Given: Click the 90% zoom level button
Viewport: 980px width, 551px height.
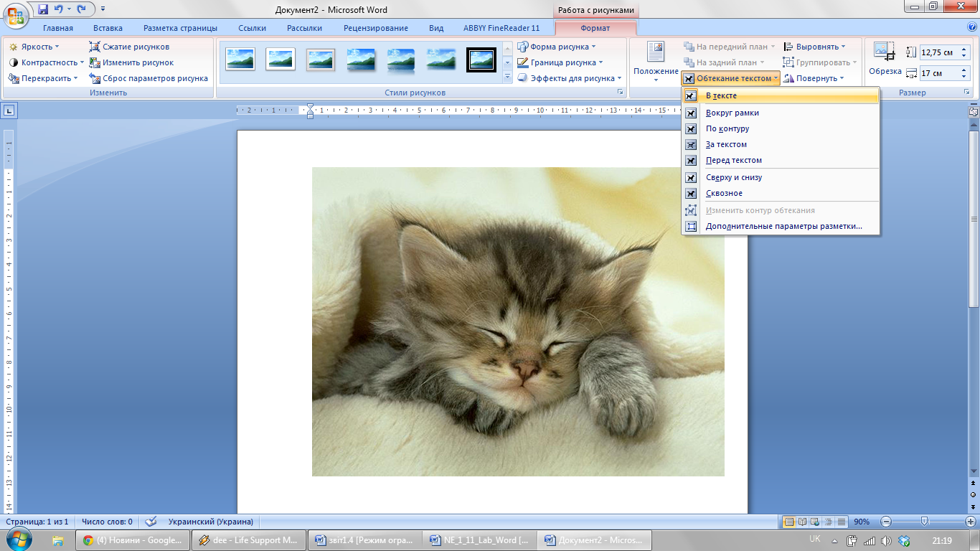Looking at the screenshot, I should click(x=862, y=522).
